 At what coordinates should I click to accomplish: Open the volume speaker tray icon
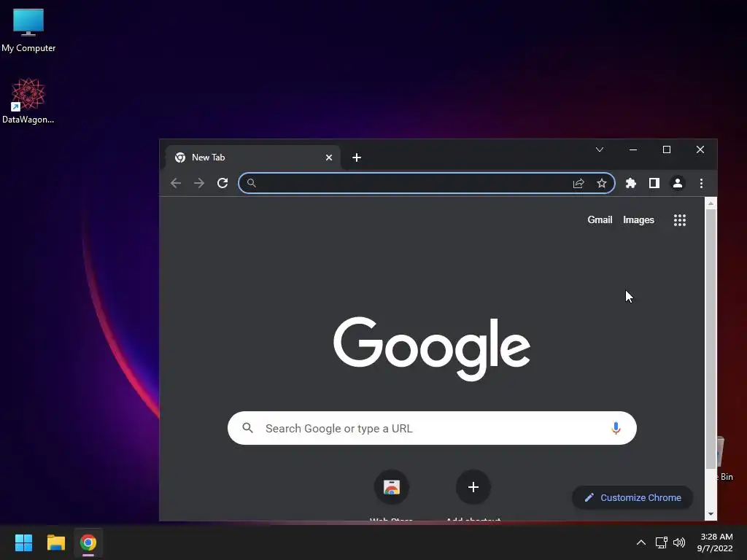pyautogui.click(x=679, y=542)
